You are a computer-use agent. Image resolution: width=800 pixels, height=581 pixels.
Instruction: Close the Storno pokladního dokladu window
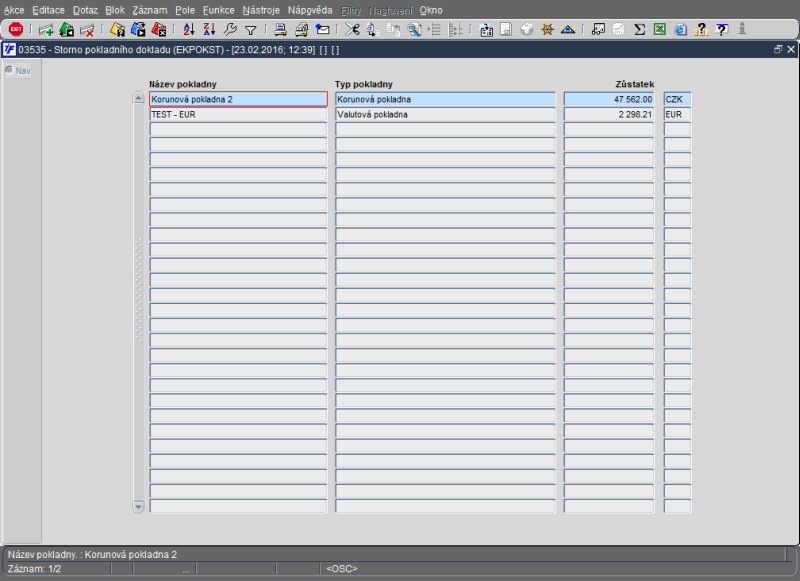click(x=791, y=49)
